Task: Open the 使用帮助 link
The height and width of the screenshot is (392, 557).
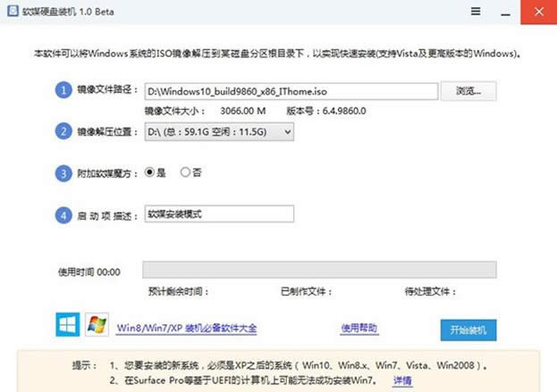Action: pyautogui.click(x=359, y=329)
